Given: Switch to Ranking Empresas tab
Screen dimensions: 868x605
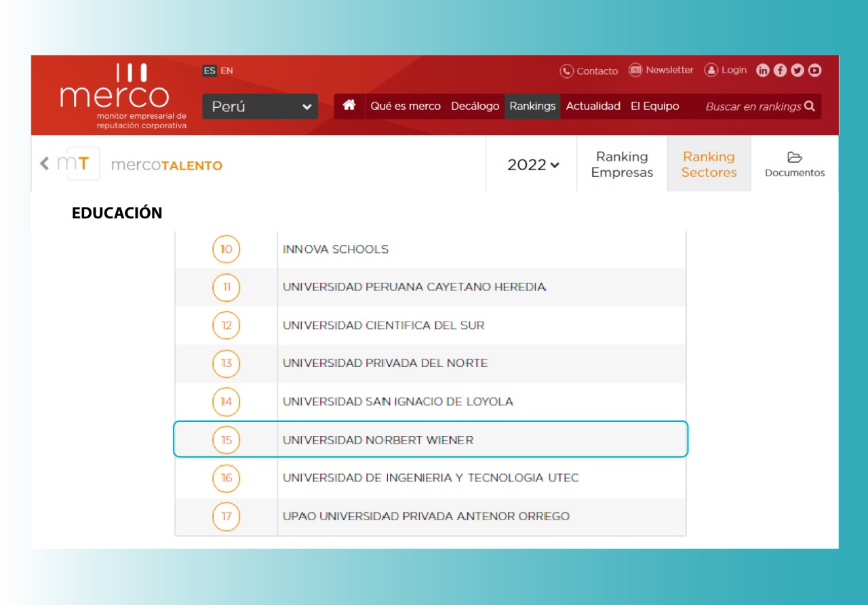Looking at the screenshot, I should click(x=622, y=164).
